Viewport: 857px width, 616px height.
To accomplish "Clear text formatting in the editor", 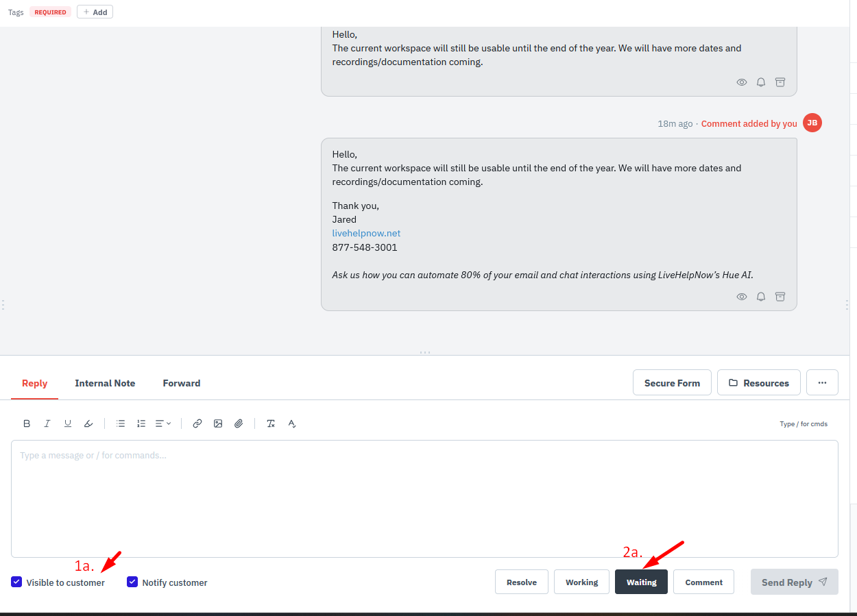I will [x=271, y=423].
